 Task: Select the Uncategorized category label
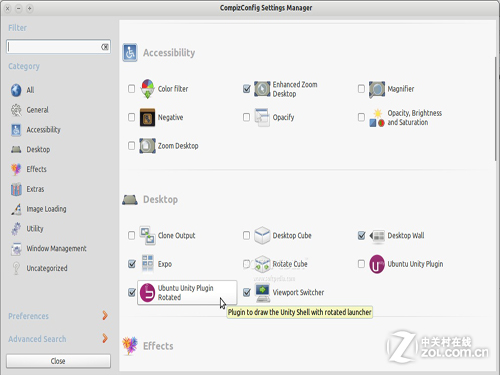click(x=47, y=268)
